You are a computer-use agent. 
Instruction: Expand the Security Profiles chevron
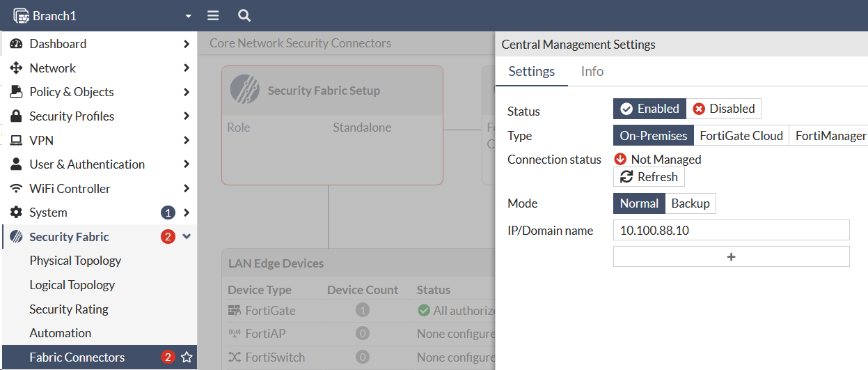coord(186,116)
